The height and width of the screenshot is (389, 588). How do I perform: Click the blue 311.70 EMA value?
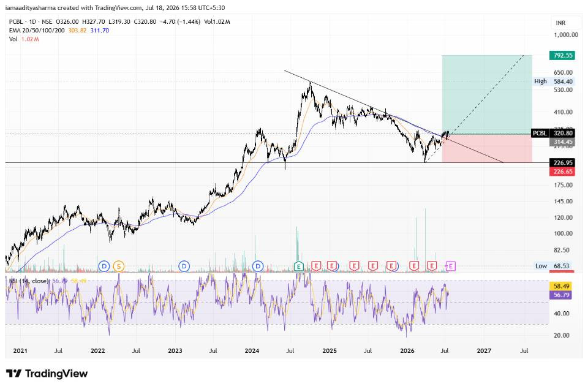[x=100, y=31]
